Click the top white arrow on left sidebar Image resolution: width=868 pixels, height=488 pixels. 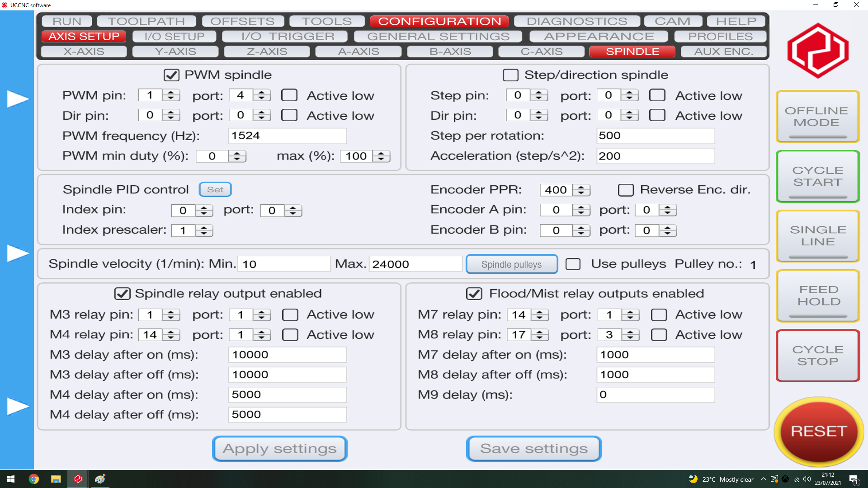pos(17,99)
